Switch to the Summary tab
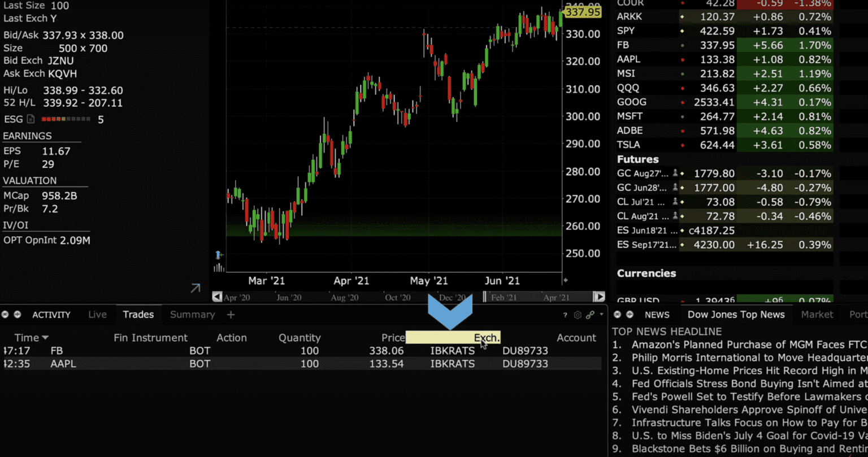868x457 pixels. pyautogui.click(x=192, y=315)
